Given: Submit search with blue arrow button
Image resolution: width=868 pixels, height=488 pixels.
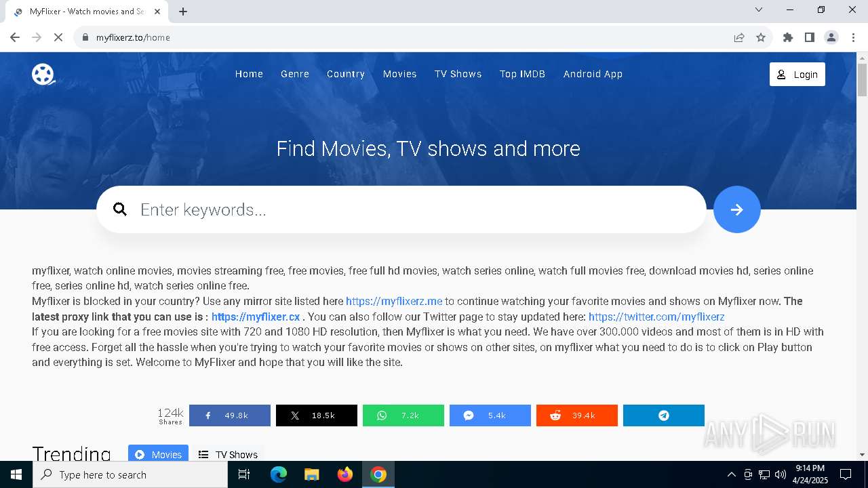Looking at the screenshot, I should click(x=736, y=209).
